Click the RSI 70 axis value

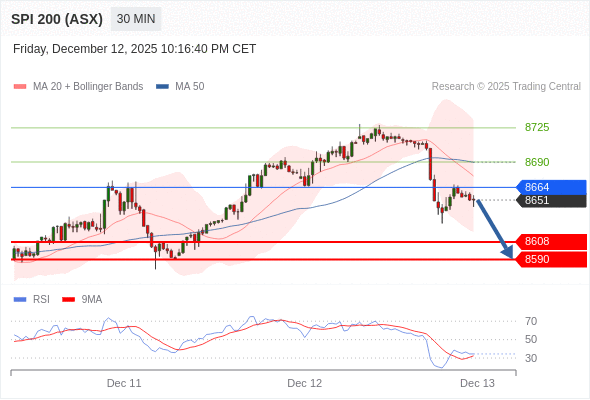point(531,321)
